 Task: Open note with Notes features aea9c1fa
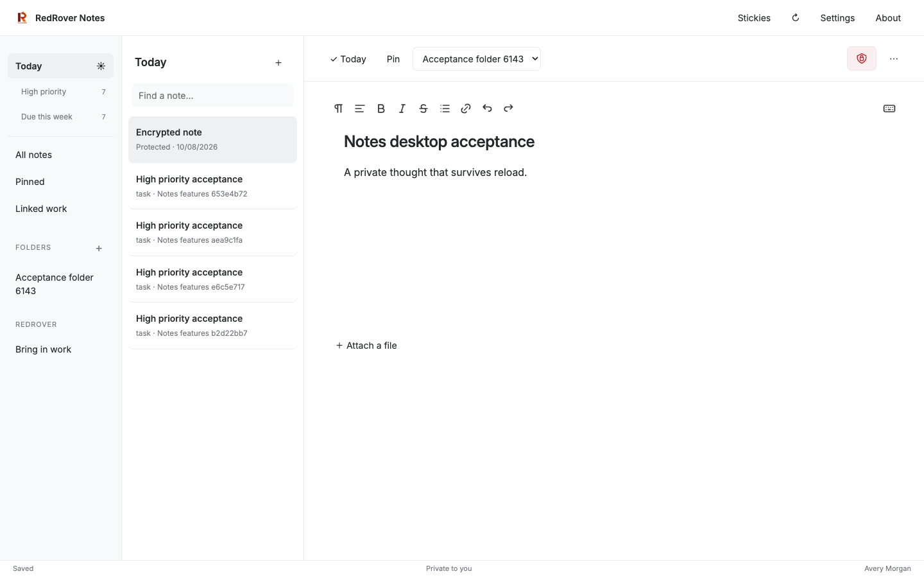(212, 232)
